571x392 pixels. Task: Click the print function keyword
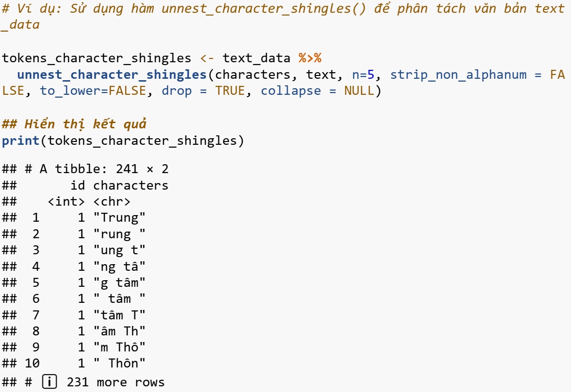21,141
